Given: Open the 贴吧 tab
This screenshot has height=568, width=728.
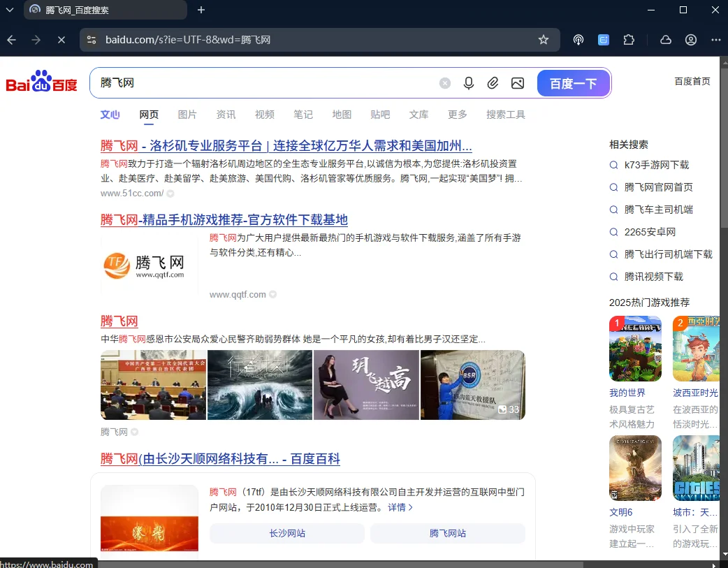Looking at the screenshot, I should pyautogui.click(x=380, y=115).
